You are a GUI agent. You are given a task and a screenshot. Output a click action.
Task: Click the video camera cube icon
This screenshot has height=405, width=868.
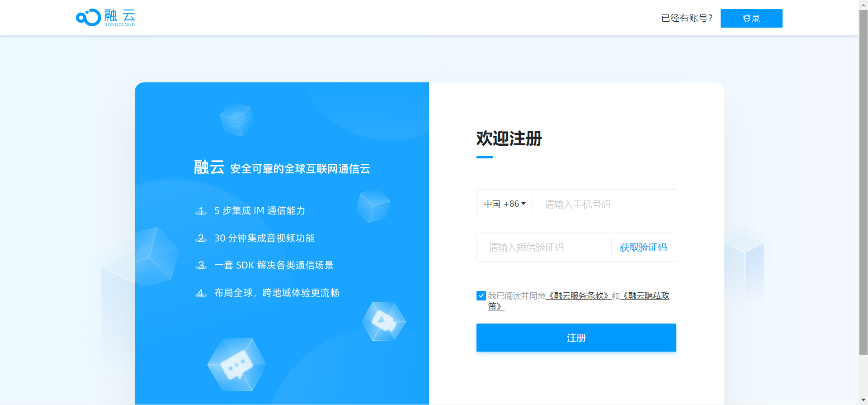(x=383, y=321)
